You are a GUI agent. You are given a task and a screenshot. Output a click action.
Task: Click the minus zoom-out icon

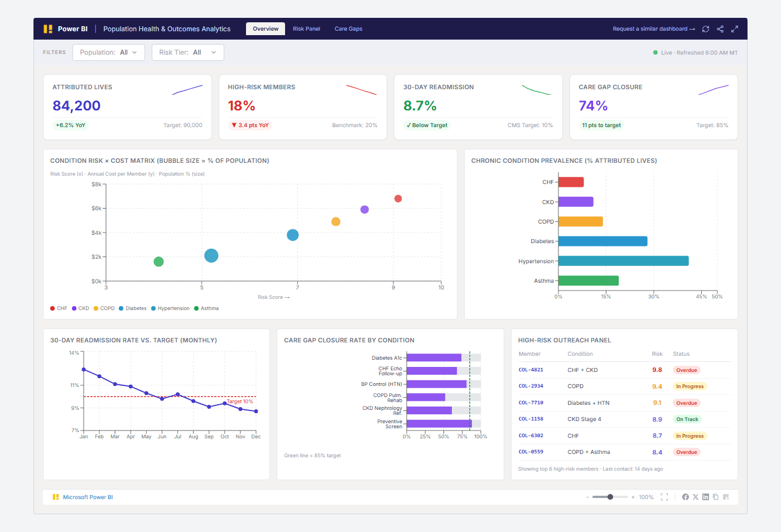click(x=587, y=497)
